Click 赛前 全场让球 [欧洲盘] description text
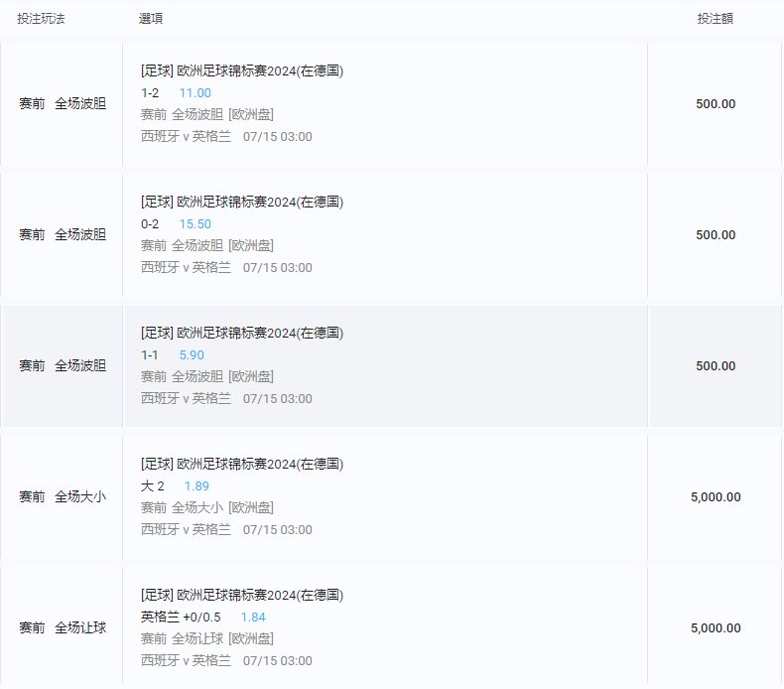The height and width of the screenshot is (689, 784). (207, 639)
